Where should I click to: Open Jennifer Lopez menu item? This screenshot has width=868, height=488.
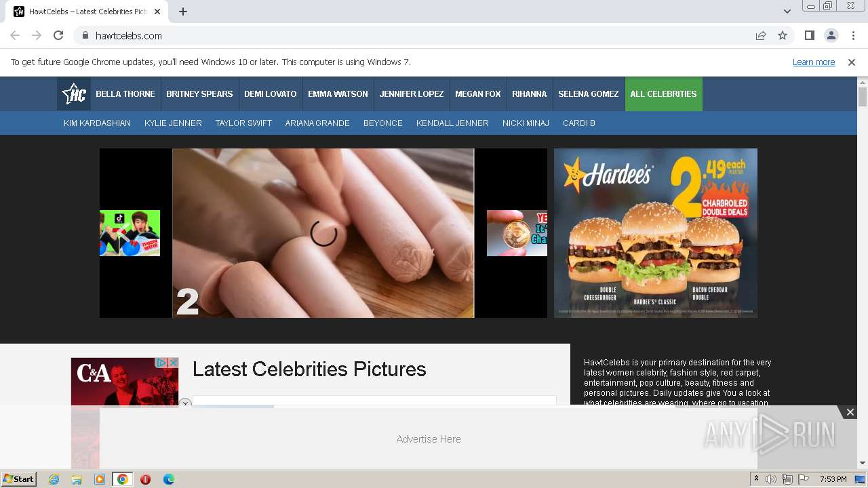[412, 94]
